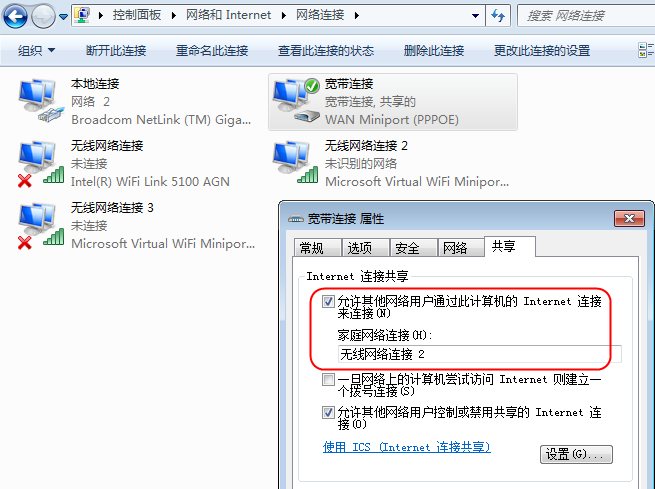
Task: Enable 一旦网络上的计算机尝试访问 Internet 则建立拨号连接 checkbox
Action: coord(328,379)
